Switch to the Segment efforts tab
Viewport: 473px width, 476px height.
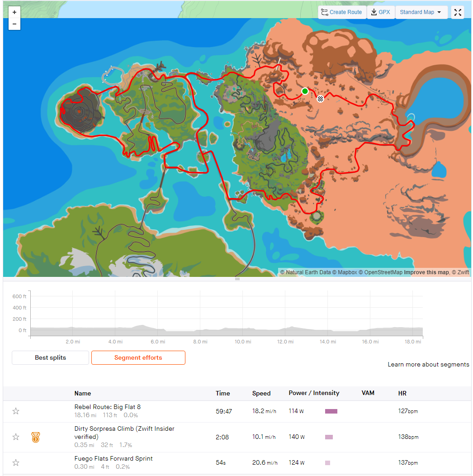pyautogui.click(x=138, y=357)
